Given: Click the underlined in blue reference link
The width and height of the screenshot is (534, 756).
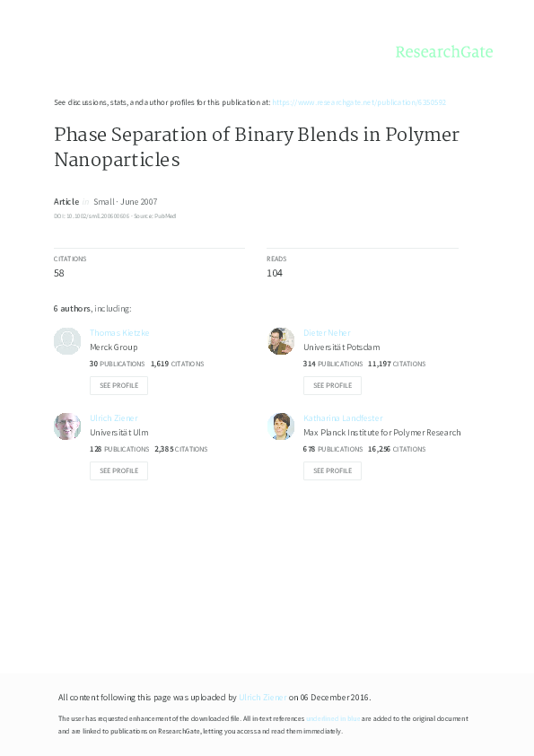Looking at the screenshot, I should (x=333, y=718).
